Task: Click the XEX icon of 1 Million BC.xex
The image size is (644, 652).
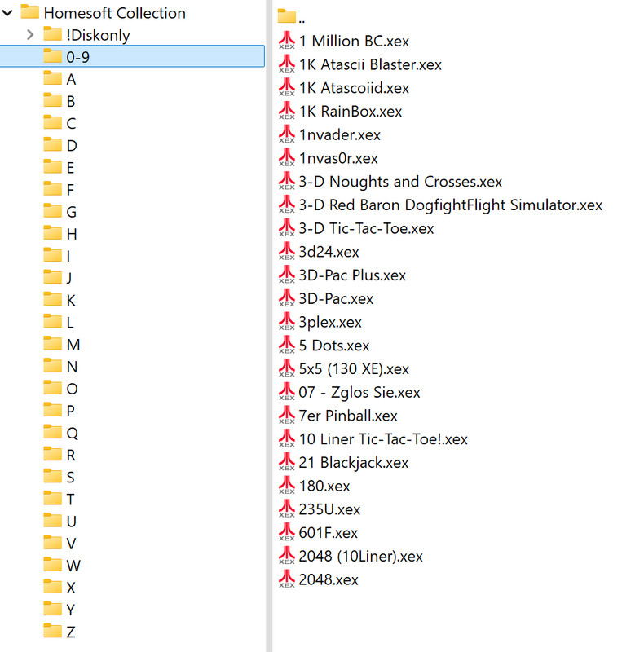Action: [x=287, y=41]
